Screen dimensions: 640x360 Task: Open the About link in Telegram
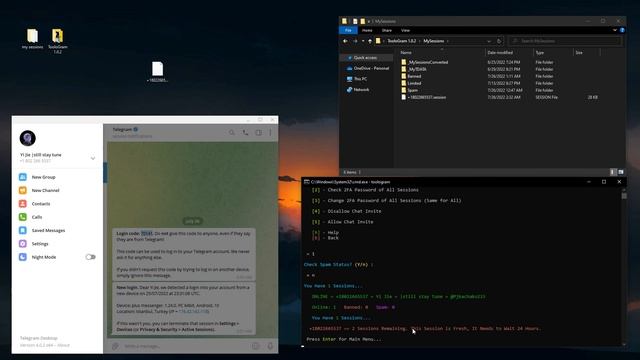click(x=64, y=345)
